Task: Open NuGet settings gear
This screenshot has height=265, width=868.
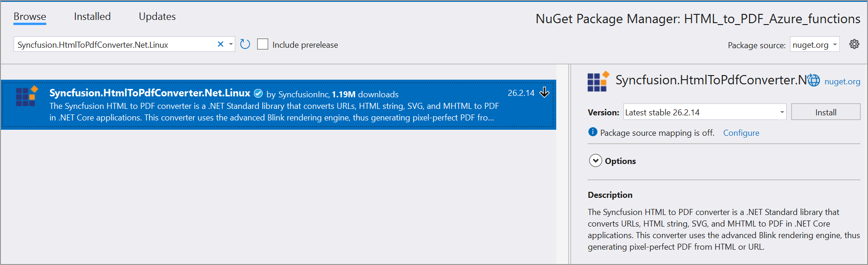Action: [854, 44]
